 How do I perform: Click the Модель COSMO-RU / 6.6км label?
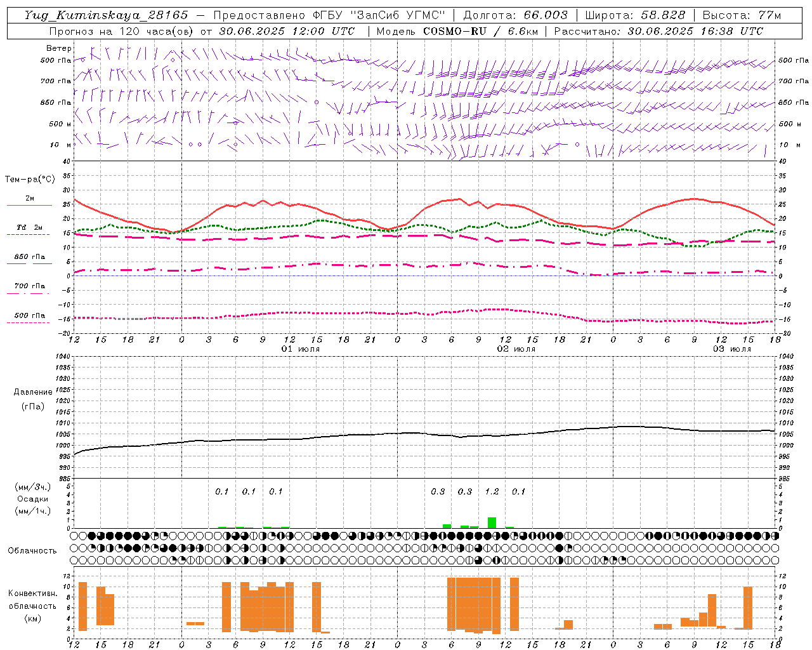[458, 31]
